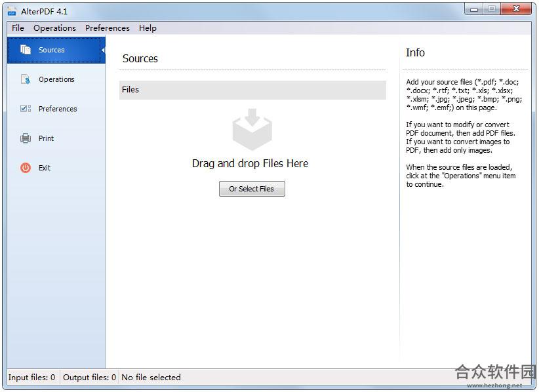Click the Exit label in sidebar
Viewport: 539px width, 392px height.
point(45,168)
